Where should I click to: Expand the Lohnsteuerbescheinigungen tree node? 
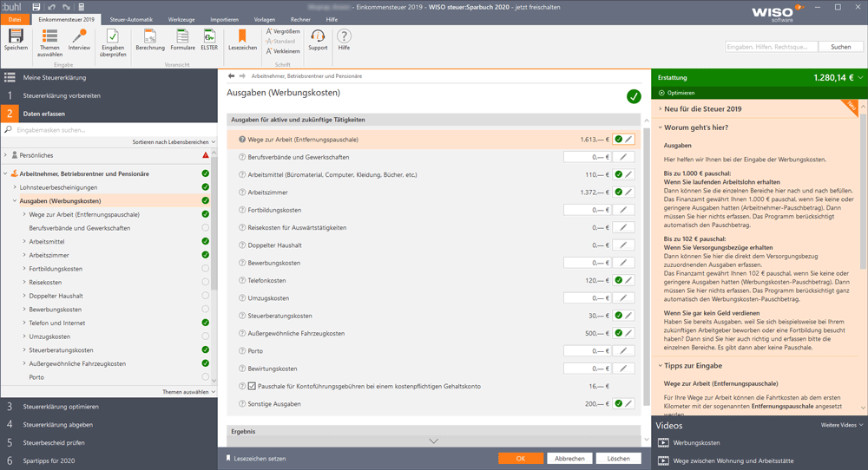click(x=15, y=187)
